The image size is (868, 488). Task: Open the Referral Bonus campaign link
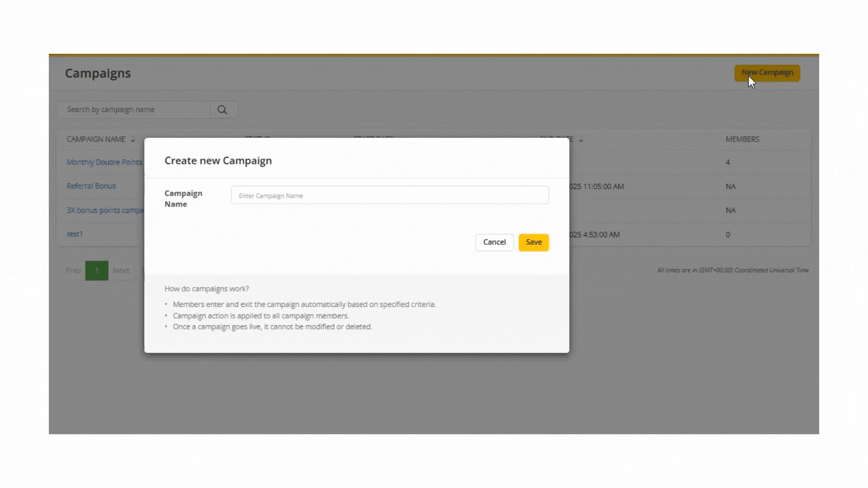click(x=91, y=186)
